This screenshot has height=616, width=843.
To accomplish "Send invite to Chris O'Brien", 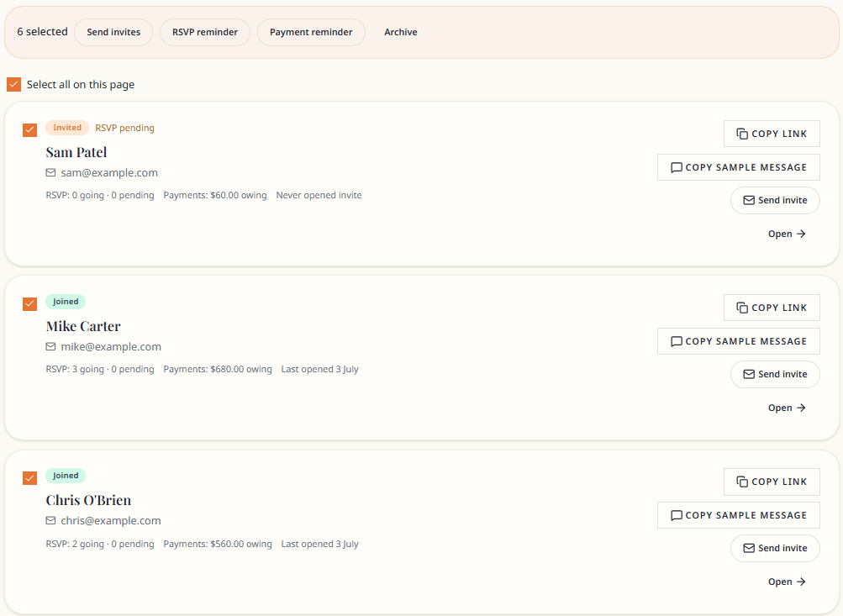I will pyautogui.click(x=775, y=548).
